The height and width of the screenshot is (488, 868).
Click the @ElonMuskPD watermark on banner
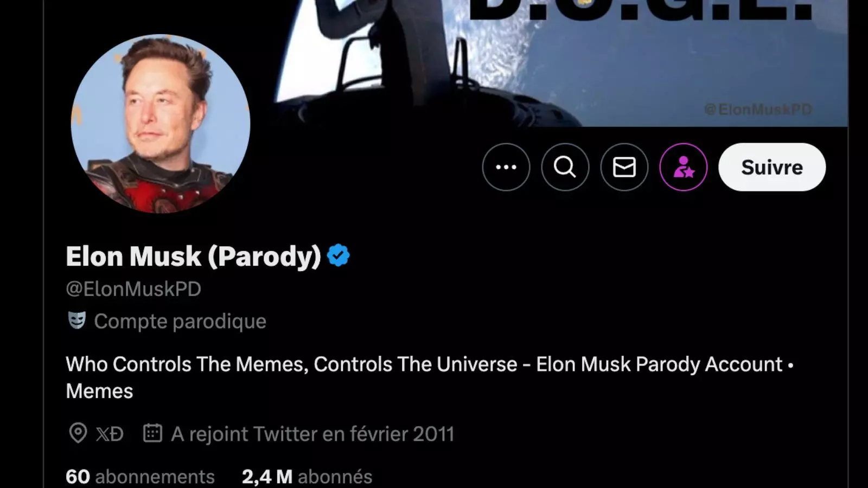click(758, 110)
